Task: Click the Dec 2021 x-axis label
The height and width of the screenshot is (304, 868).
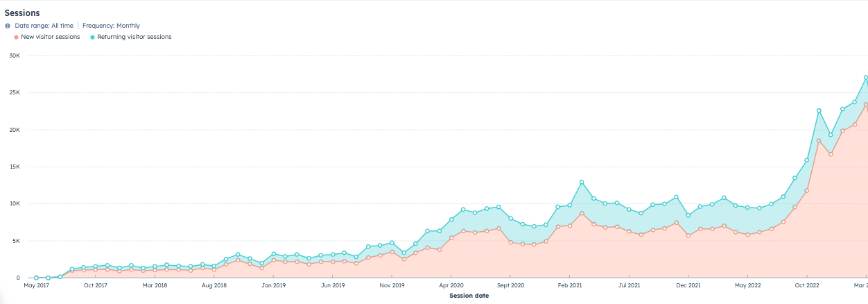Action: click(688, 285)
